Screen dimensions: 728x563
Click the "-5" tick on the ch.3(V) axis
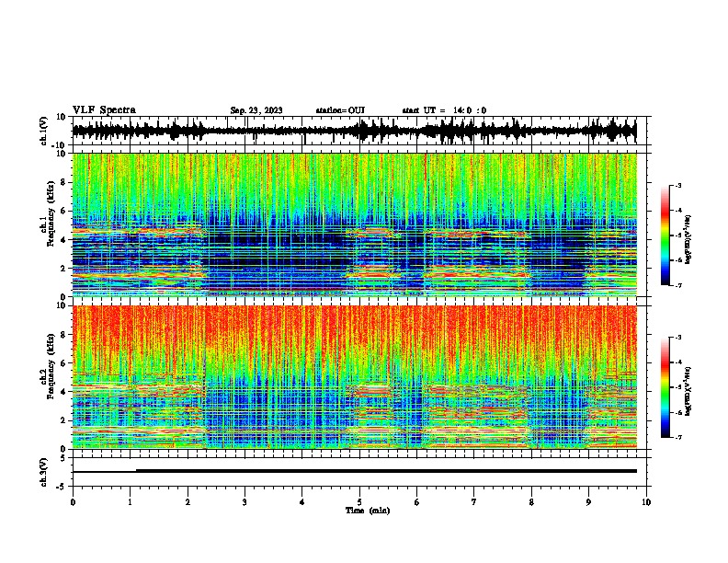pos(63,487)
